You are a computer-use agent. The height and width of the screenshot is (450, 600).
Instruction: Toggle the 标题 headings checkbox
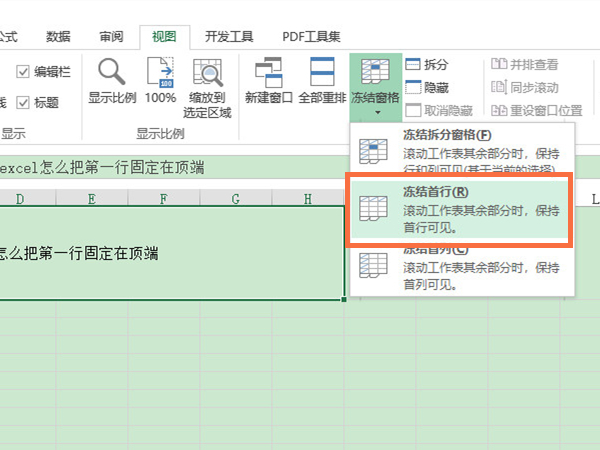click(x=24, y=102)
